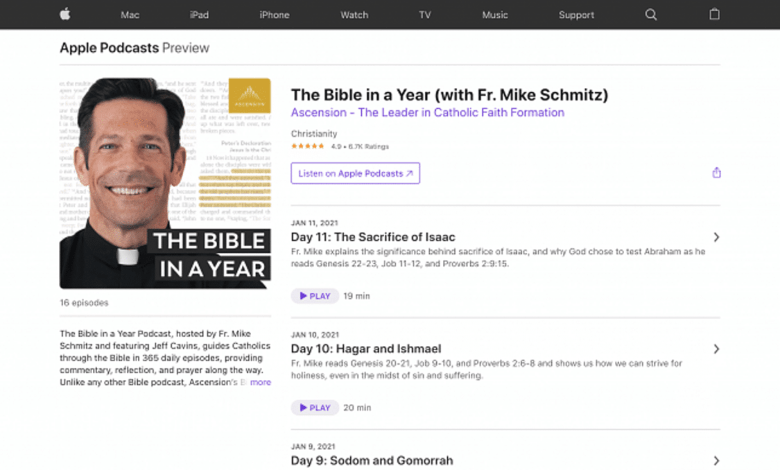Play Day 10: Hagar and Ishmael

tap(314, 408)
